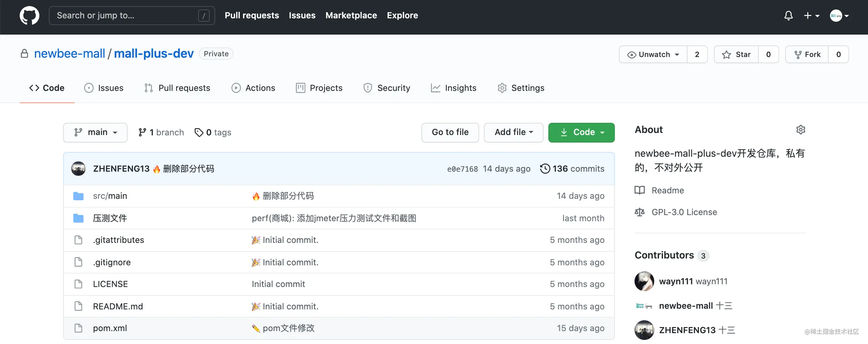Viewport: 868px width, 344px height.
Task: Open the mall-plus-dev repository link
Action: click(154, 54)
